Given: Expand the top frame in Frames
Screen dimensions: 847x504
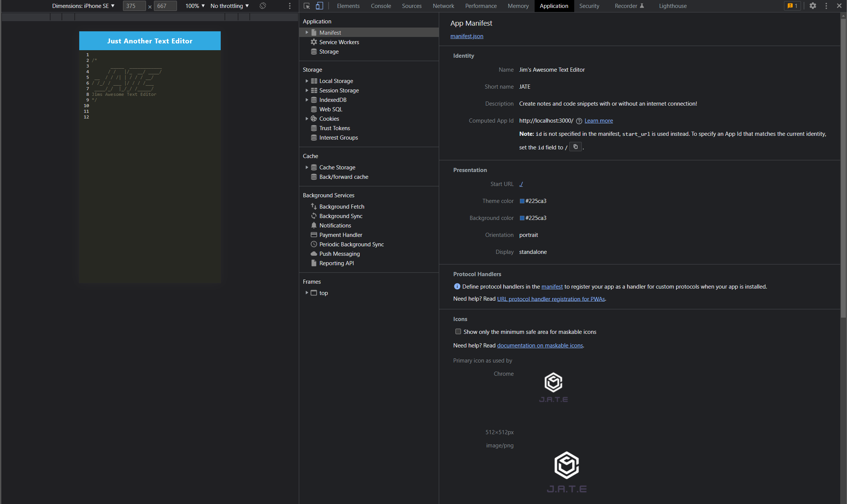Looking at the screenshot, I should pyautogui.click(x=307, y=293).
